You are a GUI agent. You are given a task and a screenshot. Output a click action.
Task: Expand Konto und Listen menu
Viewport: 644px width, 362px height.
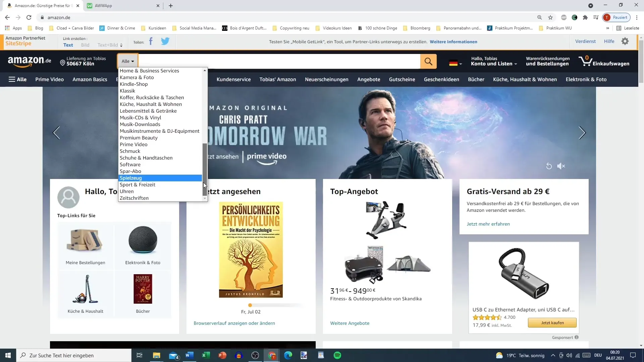point(494,61)
